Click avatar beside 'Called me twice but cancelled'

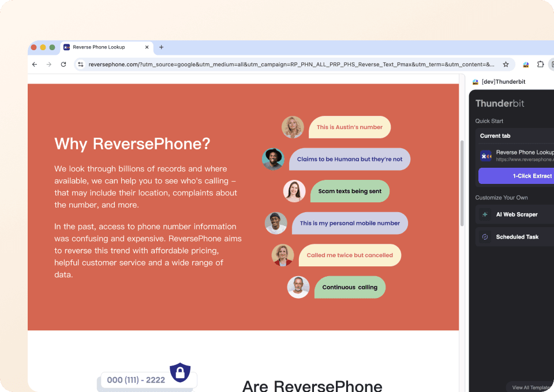click(283, 255)
